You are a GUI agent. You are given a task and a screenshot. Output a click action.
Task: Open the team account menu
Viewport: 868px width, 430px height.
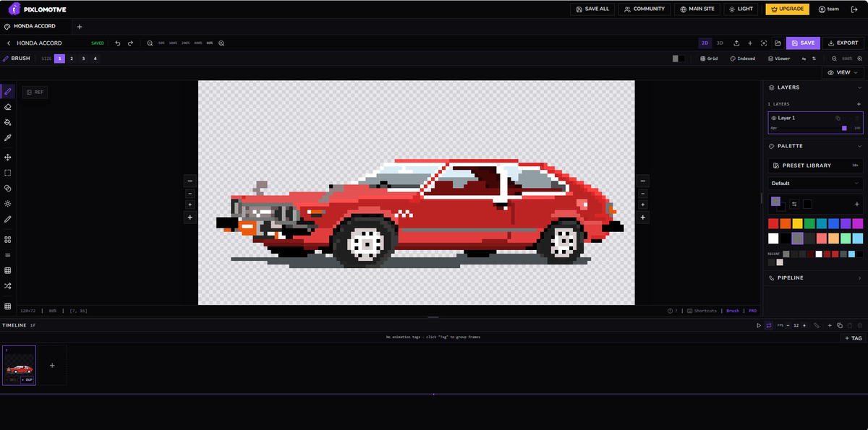(x=829, y=9)
